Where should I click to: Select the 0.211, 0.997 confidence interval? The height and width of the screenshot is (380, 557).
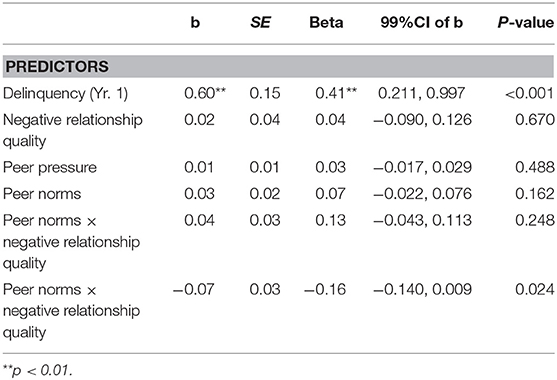(x=421, y=93)
